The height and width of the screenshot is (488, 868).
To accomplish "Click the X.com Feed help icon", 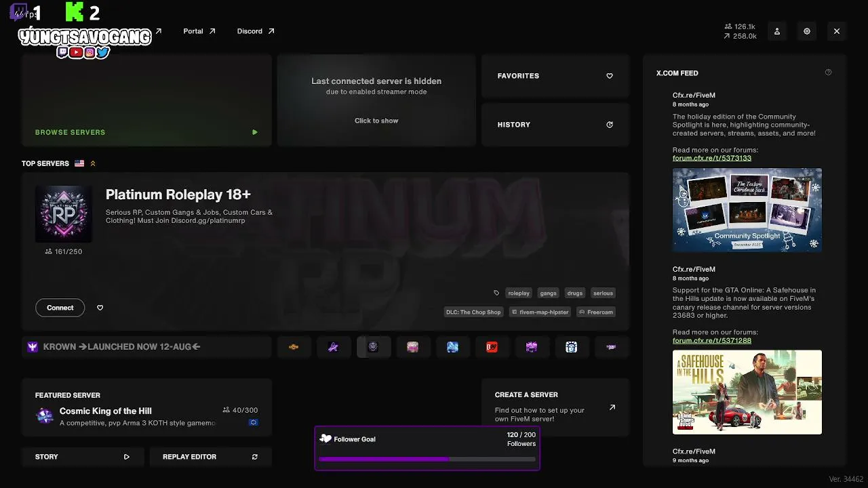I will point(828,73).
